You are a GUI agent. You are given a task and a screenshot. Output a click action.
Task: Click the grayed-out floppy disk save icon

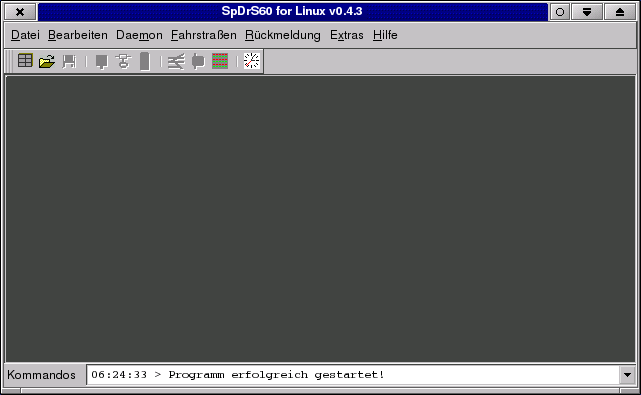[69, 61]
